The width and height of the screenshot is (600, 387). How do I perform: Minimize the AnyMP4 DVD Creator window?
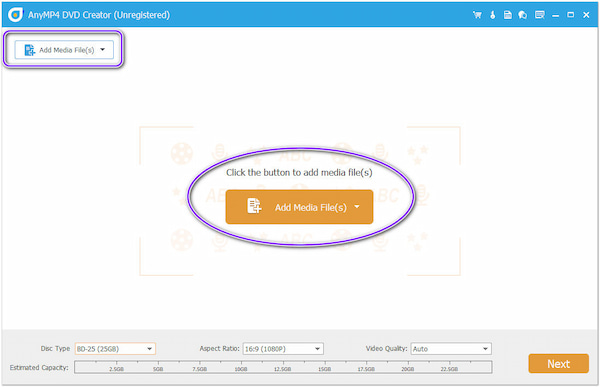click(x=555, y=15)
